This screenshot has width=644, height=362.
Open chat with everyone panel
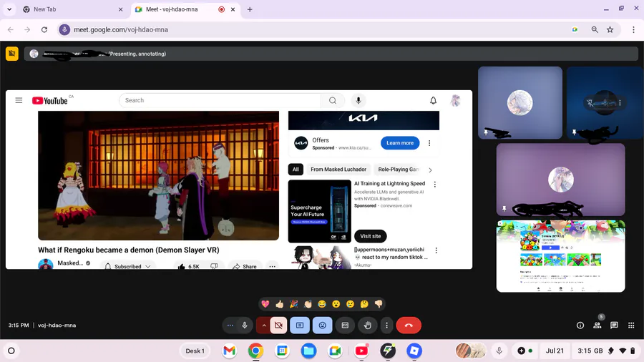tap(615, 326)
